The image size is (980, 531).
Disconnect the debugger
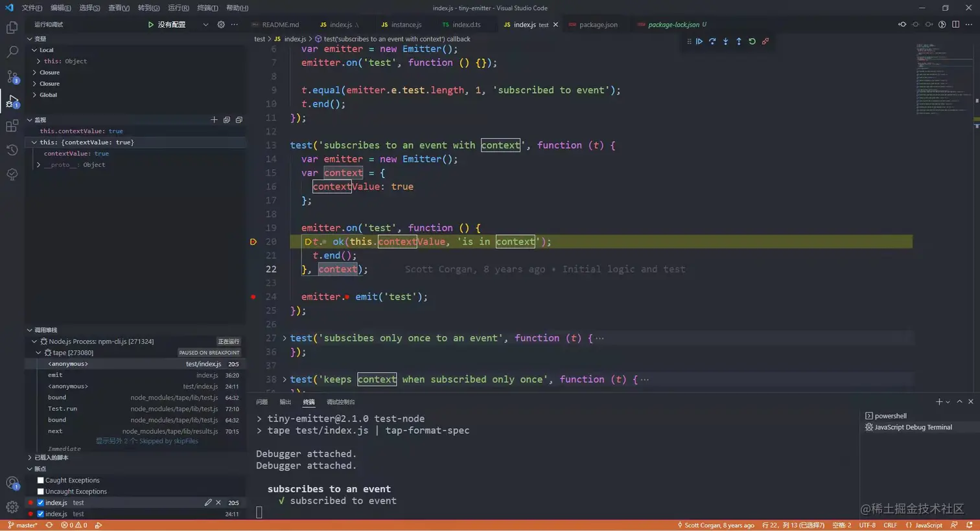pyautogui.click(x=765, y=41)
